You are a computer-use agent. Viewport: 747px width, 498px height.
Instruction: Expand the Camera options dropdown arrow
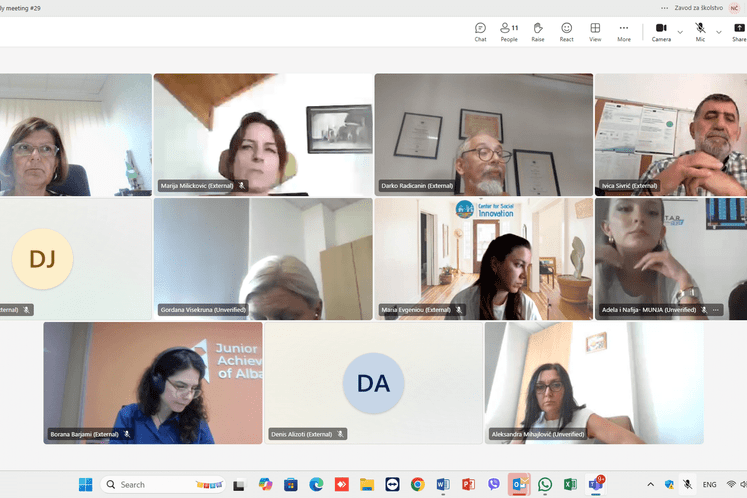pyautogui.click(x=681, y=31)
